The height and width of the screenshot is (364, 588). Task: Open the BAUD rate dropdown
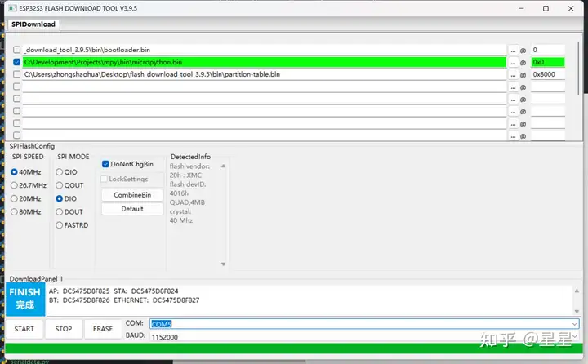pyautogui.click(x=574, y=336)
